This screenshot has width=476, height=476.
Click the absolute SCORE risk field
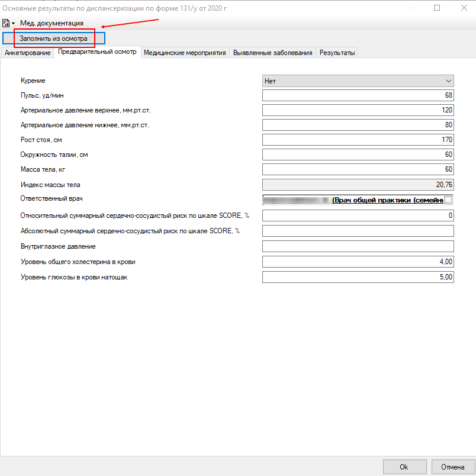coord(358,231)
